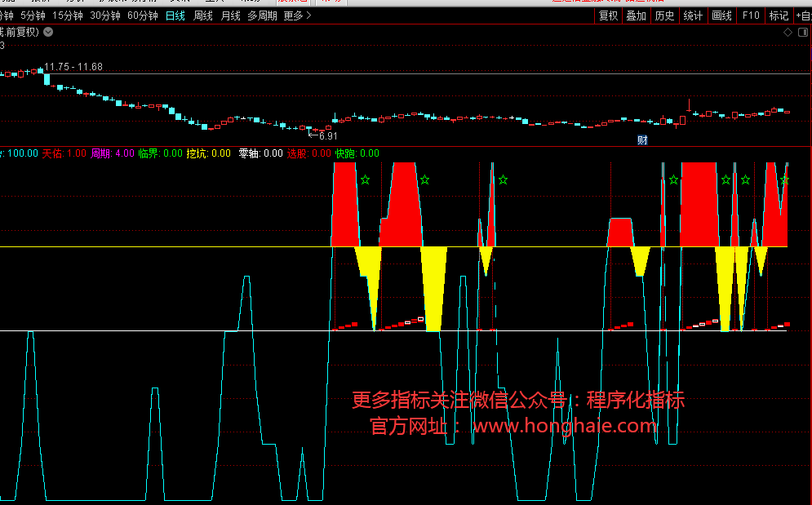Expand the 前复权 dropdown arrow
812x505 pixels.
[x=47, y=32]
